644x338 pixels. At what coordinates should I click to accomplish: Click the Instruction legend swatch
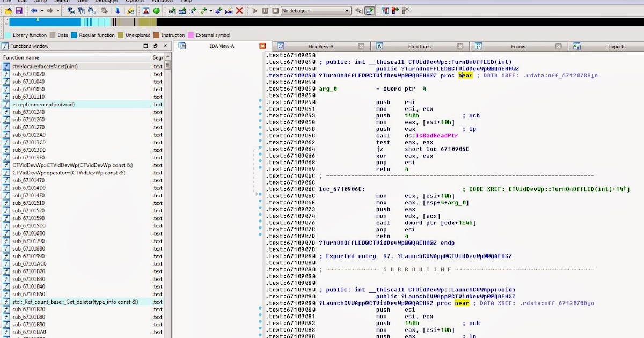[156, 35]
